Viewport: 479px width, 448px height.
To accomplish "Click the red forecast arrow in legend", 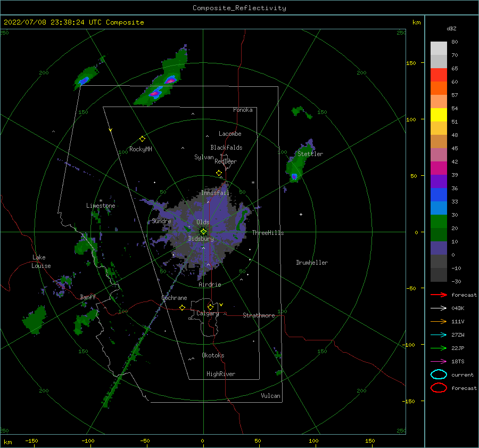I will (439, 295).
